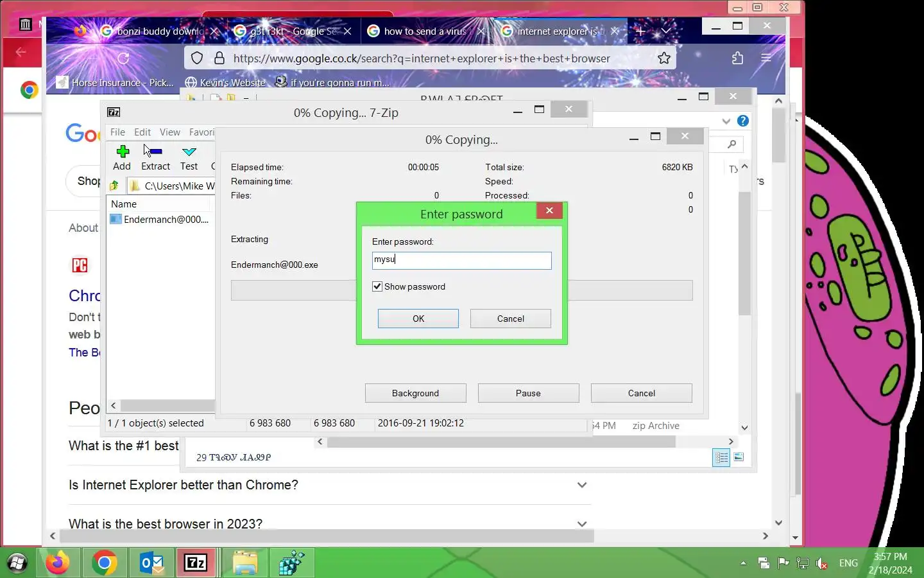The width and height of the screenshot is (924, 578).
Task: Click the Chrome logo icon at left edge
Action: [29, 90]
